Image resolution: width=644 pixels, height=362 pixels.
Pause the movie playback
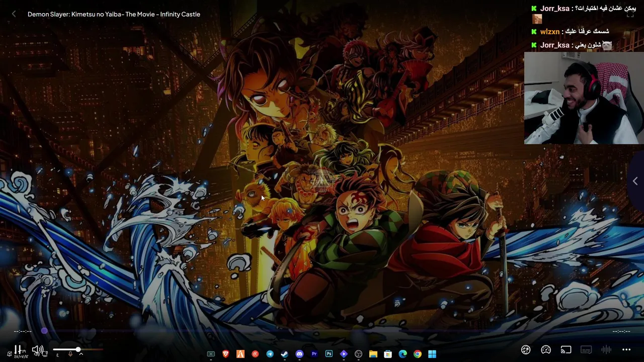point(17,349)
